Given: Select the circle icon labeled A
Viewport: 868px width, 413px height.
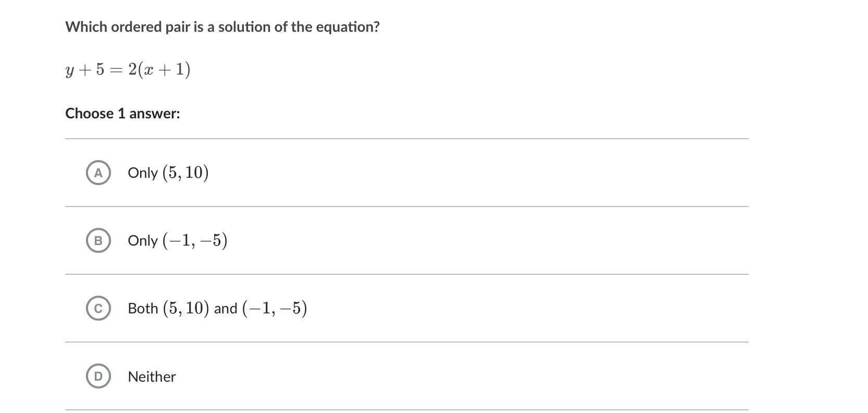Looking at the screenshot, I should click(98, 173).
